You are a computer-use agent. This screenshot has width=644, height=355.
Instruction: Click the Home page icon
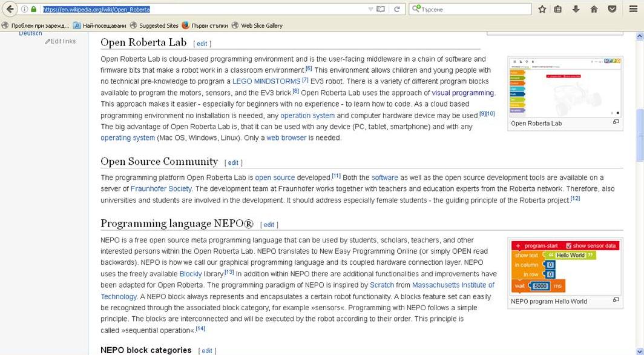[x=594, y=9]
